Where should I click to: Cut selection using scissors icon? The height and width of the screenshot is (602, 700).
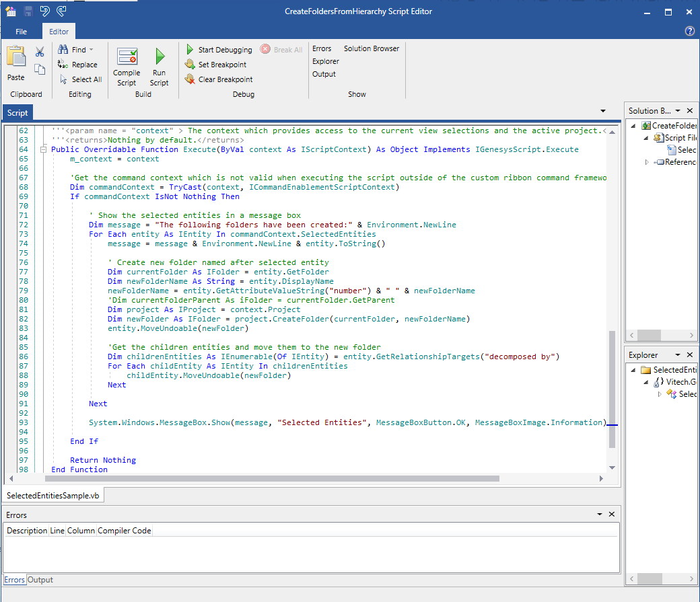[40, 50]
